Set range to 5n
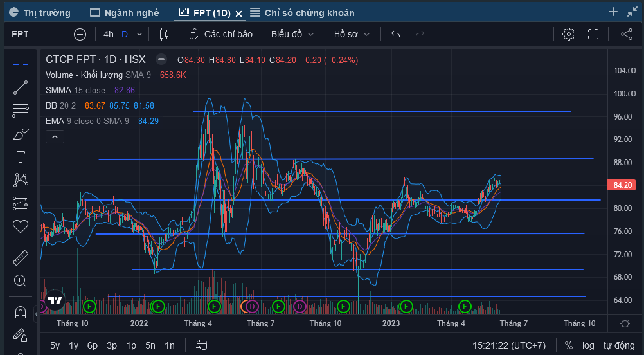Image resolution: width=644 pixels, height=355 pixels. click(x=150, y=345)
